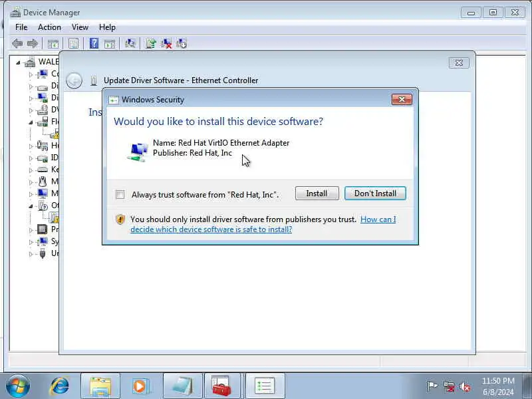This screenshot has height=399, width=532.
Task: Open Properties sheet icon in Device Manager toolbar
Action: pyautogui.click(x=73, y=43)
